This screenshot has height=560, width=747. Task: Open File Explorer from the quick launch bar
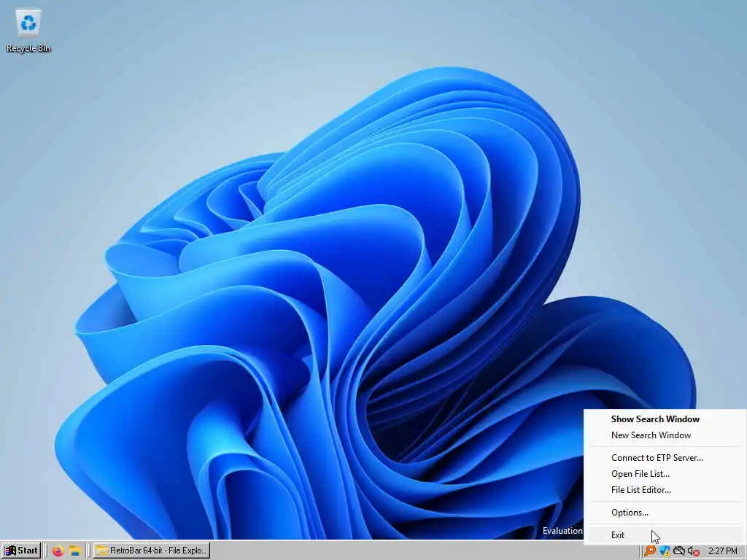click(x=75, y=551)
